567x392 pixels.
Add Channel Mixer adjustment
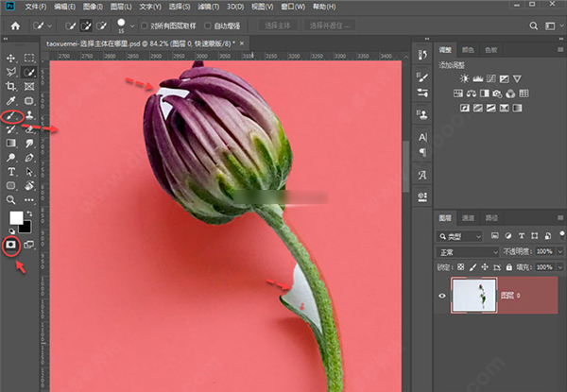click(x=510, y=94)
